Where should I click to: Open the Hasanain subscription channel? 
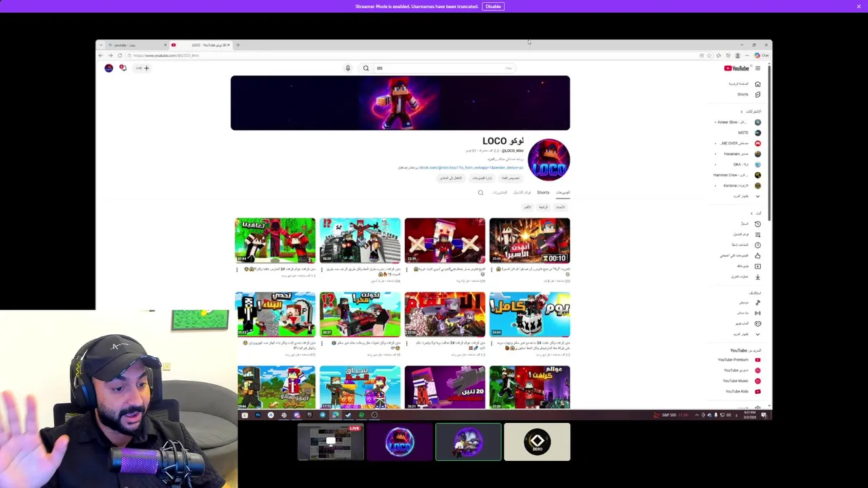(x=738, y=154)
